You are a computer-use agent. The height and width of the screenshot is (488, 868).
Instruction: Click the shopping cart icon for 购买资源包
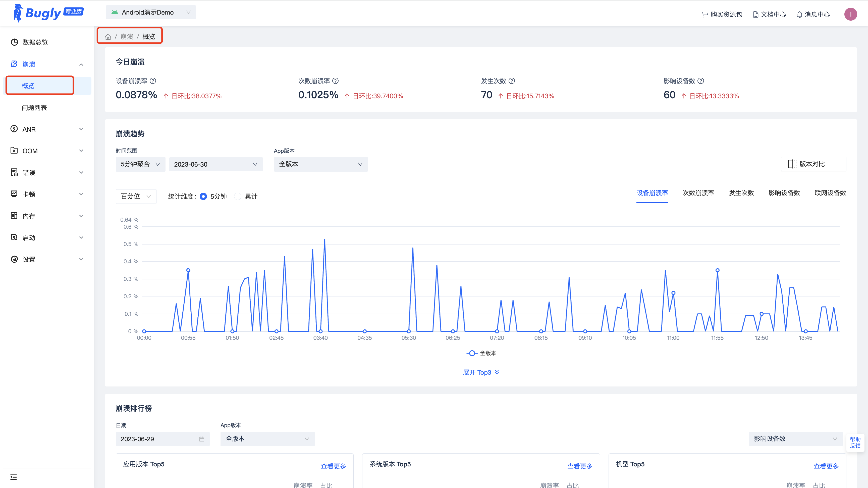point(704,15)
